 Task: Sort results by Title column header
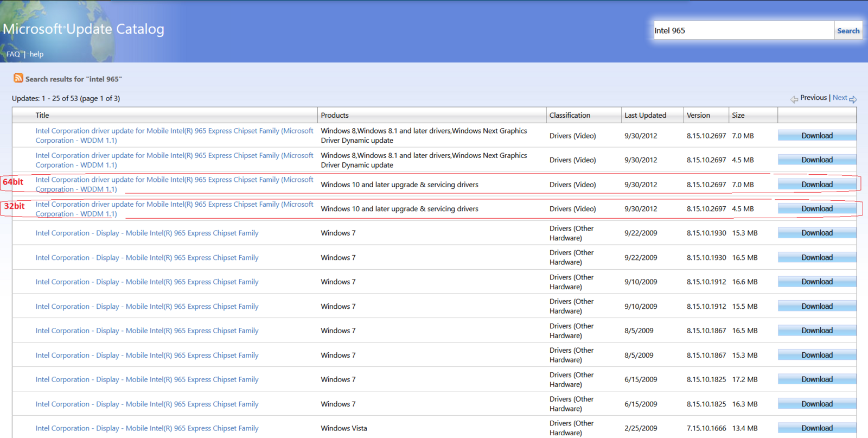pos(42,115)
